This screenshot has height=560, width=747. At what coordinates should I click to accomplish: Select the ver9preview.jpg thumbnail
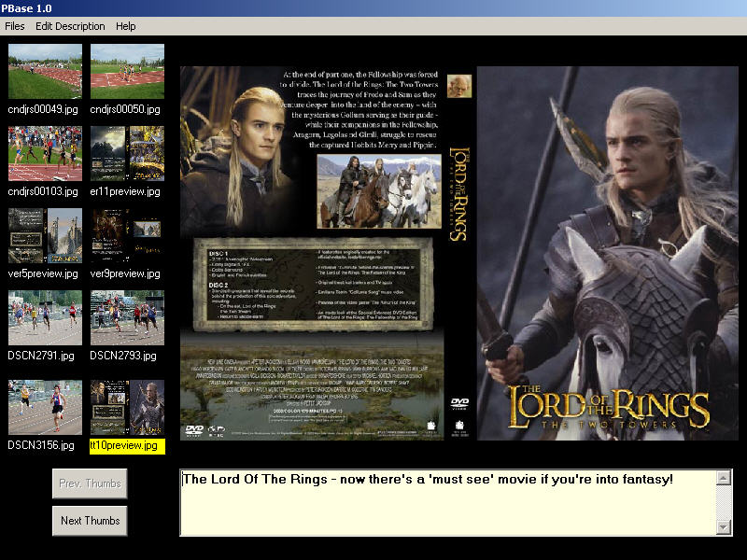[x=127, y=235]
